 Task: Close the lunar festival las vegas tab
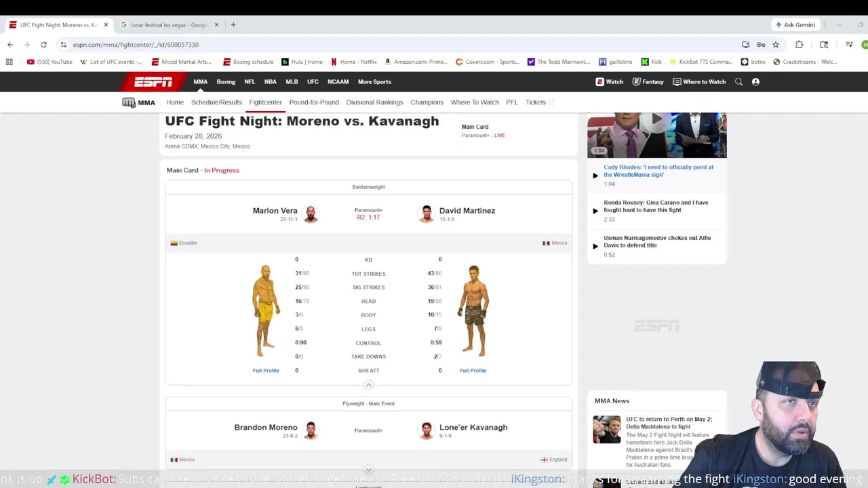pyautogui.click(x=217, y=25)
